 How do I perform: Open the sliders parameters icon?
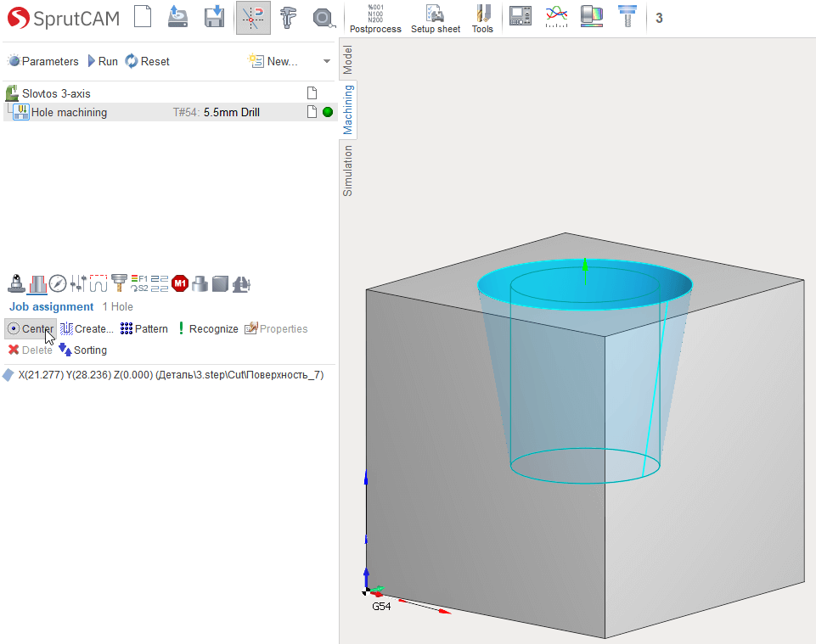[x=78, y=283]
